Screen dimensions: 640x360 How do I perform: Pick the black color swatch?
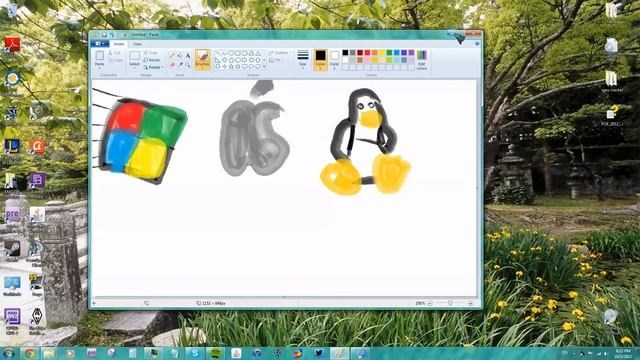coord(345,53)
